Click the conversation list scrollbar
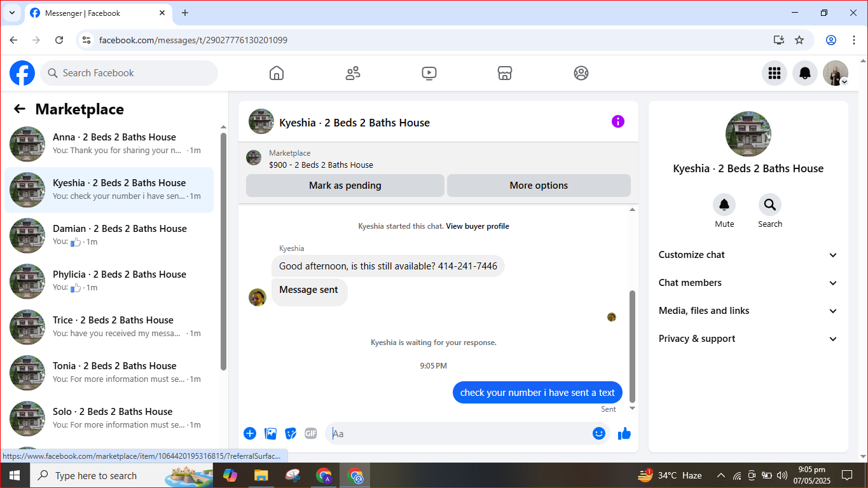The width and height of the screenshot is (868, 488). point(223,251)
